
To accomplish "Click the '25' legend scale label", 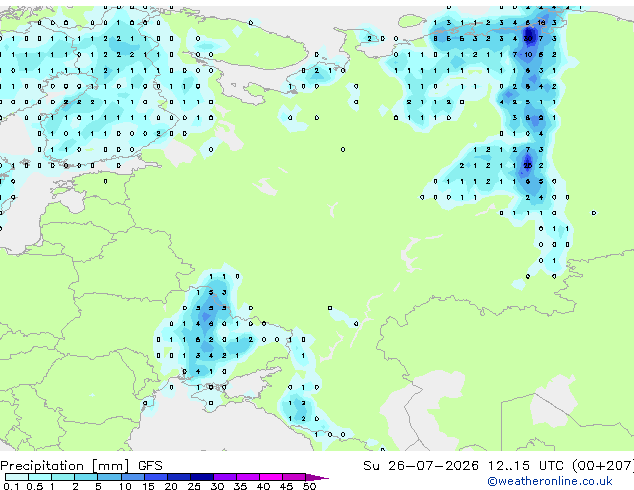I will pos(194,486).
